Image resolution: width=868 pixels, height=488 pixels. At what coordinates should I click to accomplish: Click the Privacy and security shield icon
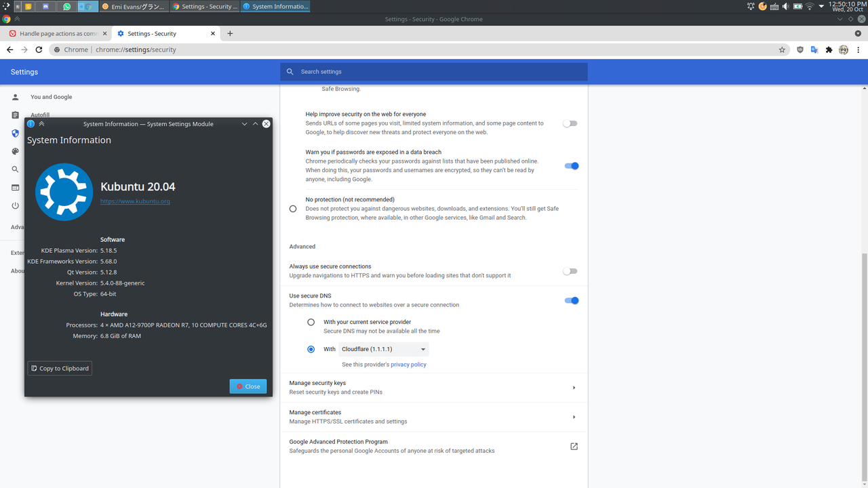pyautogui.click(x=16, y=134)
